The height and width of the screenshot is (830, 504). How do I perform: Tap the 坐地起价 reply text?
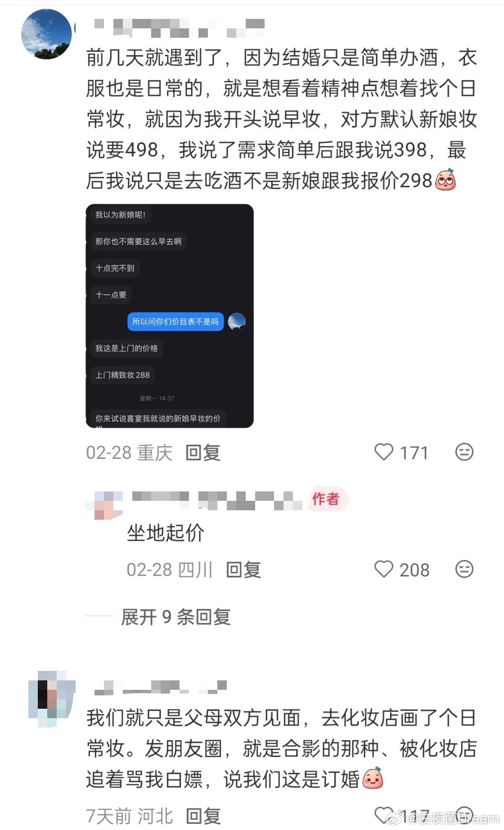click(x=165, y=533)
